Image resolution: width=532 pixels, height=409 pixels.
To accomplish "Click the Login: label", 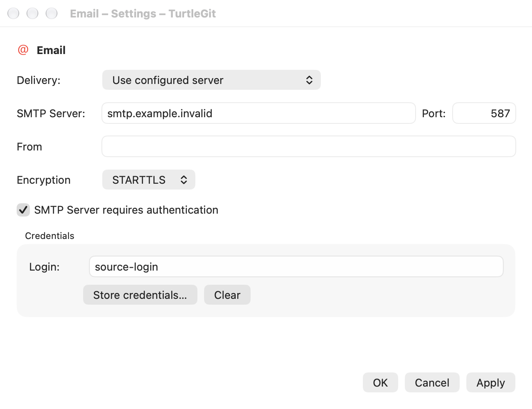I will point(44,267).
